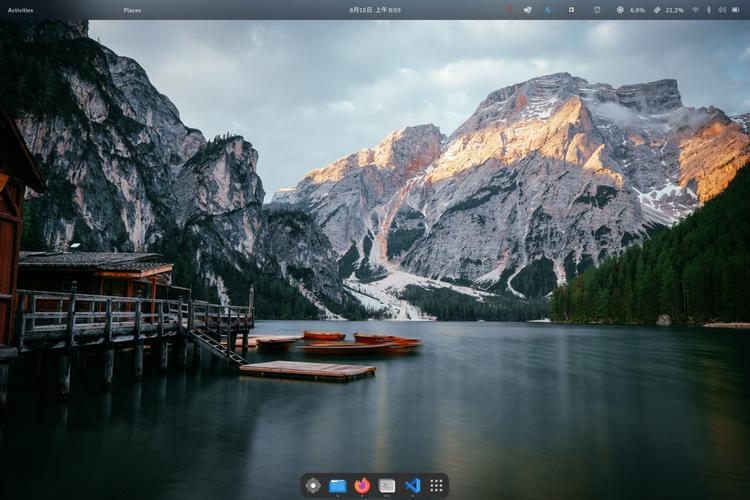Click the volume speaker icon
Screen dimensions: 750x500
pyautogui.click(x=721, y=10)
